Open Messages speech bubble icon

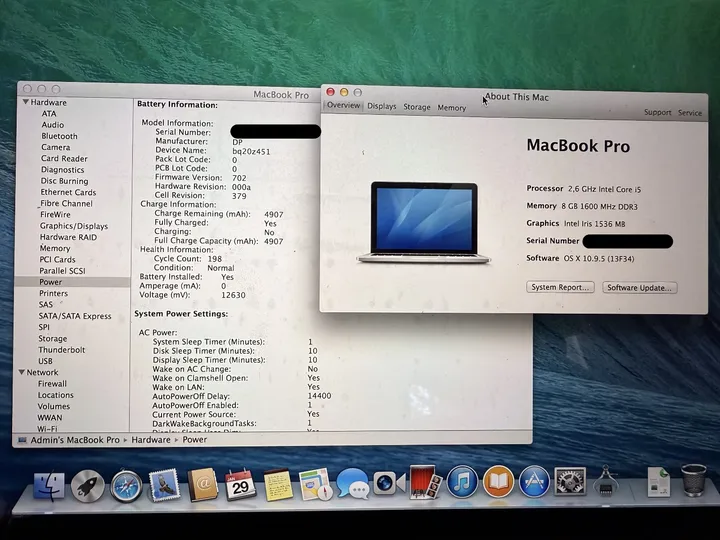(352, 484)
